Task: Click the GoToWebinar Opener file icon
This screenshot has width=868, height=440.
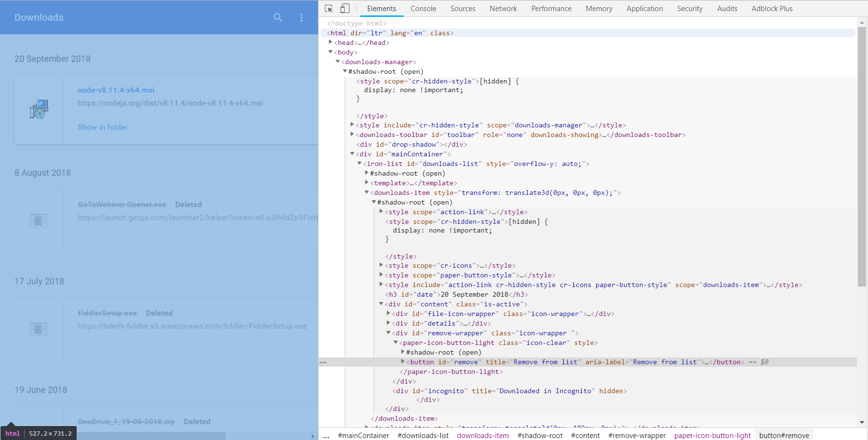Action: pyautogui.click(x=38, y=220)
